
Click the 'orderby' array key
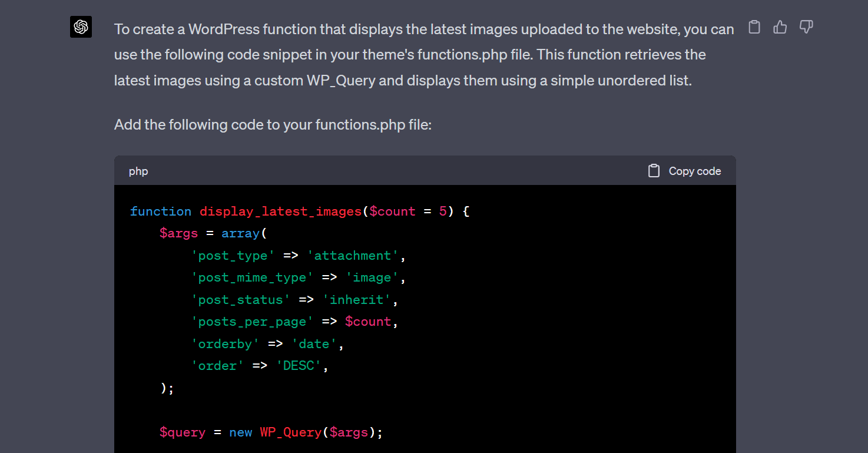pyautogui.click(x=225, y=343)
